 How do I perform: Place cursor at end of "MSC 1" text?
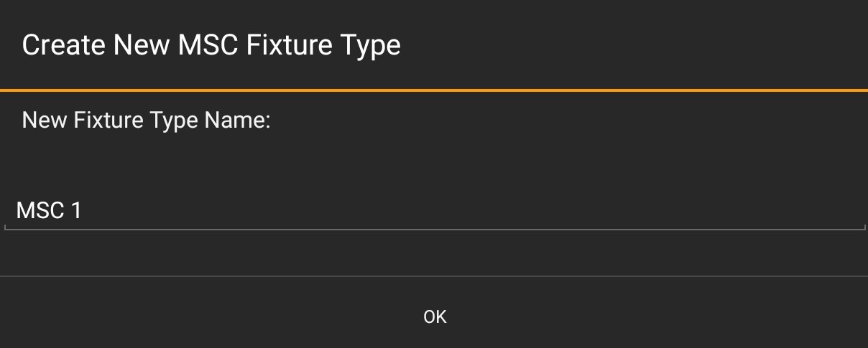[83, 211]
